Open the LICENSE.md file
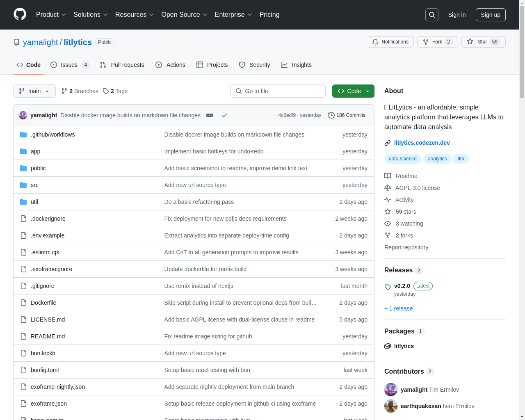Viewport: 525px width, 420px height. [x=48, y=320]
